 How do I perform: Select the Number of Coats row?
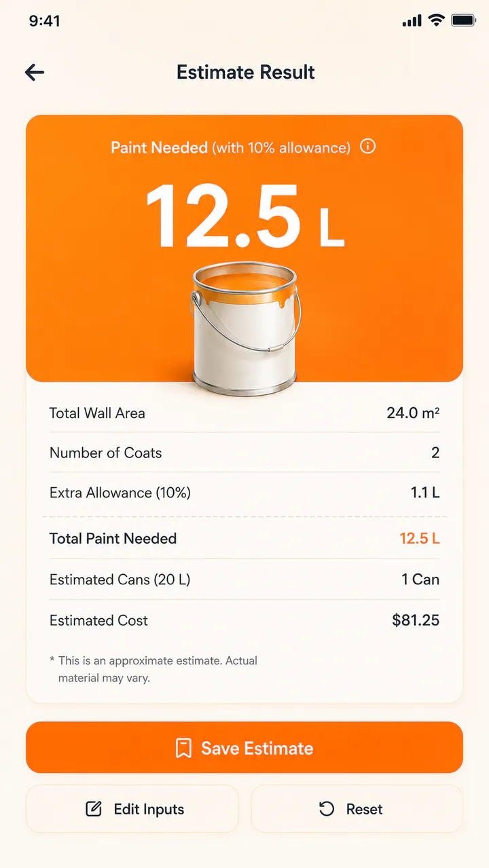tap(244, 453)
